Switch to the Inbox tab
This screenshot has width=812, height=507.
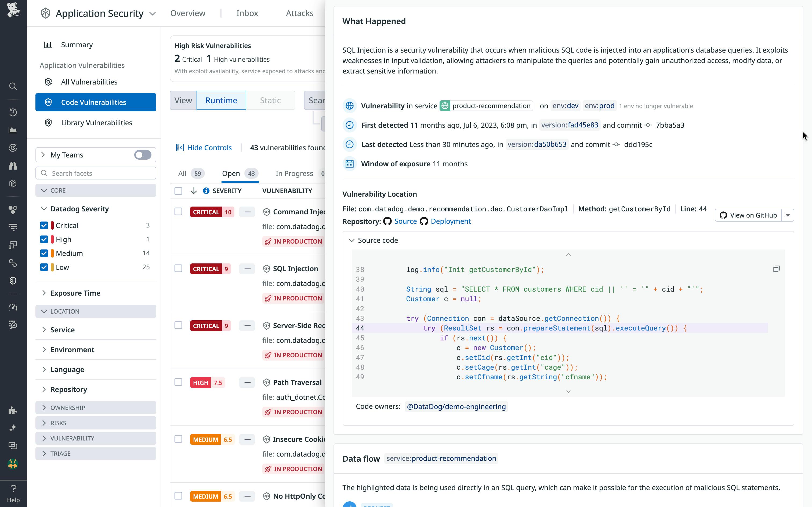(x=247, y=13)
